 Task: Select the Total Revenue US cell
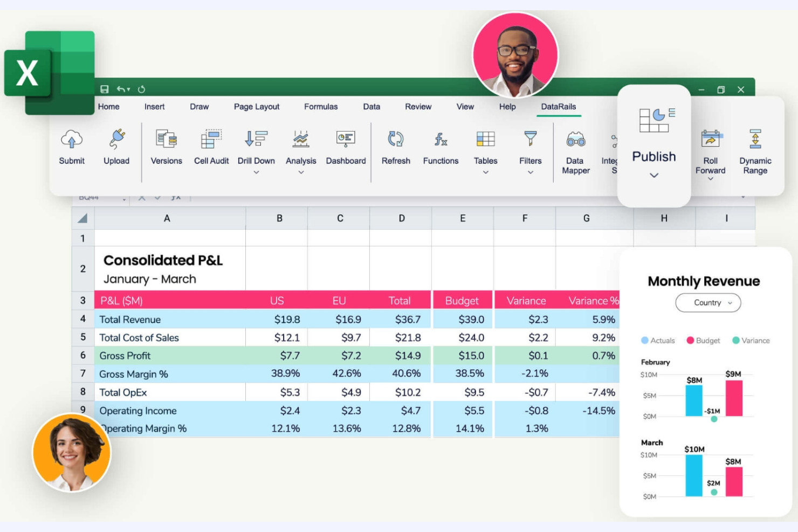[x=279, y=319]
